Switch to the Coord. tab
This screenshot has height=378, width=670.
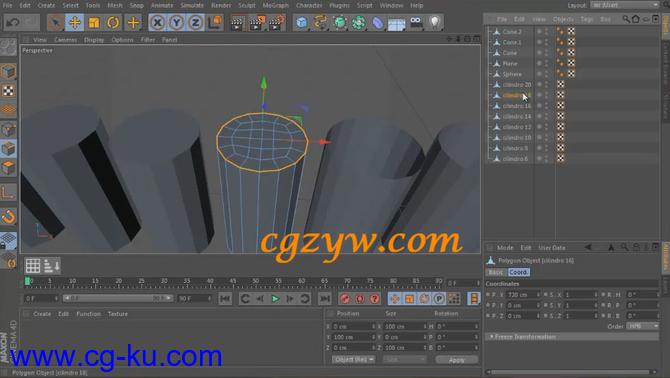(518, 272)
